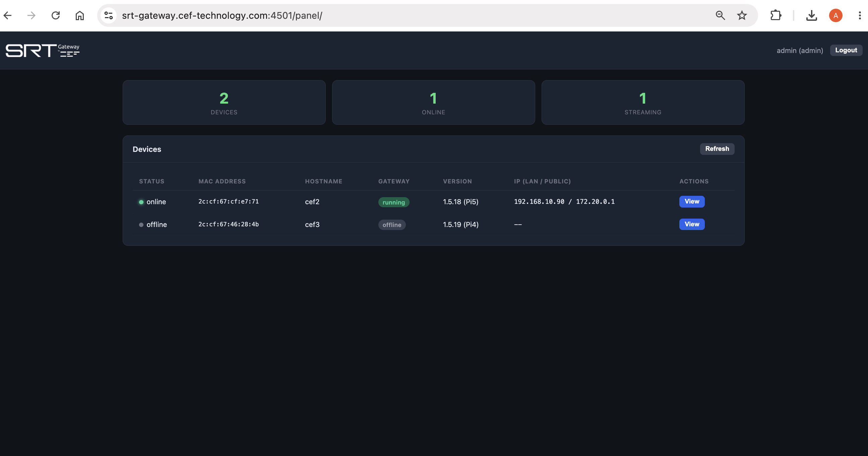Image resolution: width=868 pixels, height=456 pixels.
Task: Select the 2 Devices stat card
Action: tap(224, 103)
